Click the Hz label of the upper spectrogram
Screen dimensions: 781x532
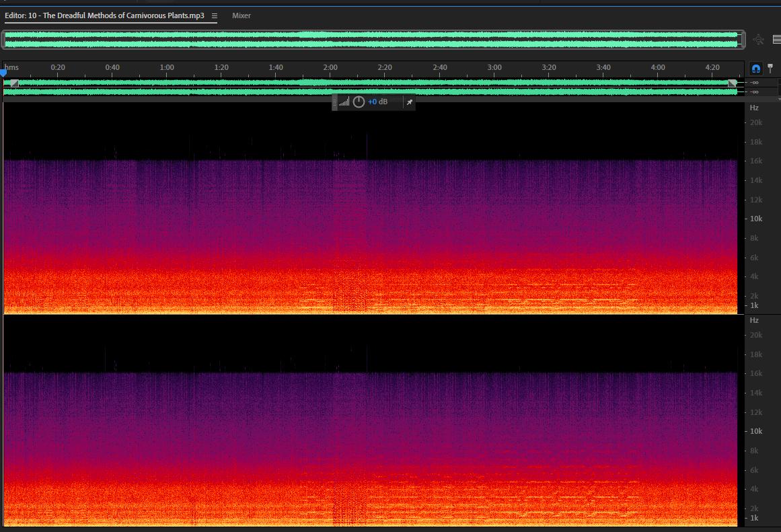pos(754,108)
